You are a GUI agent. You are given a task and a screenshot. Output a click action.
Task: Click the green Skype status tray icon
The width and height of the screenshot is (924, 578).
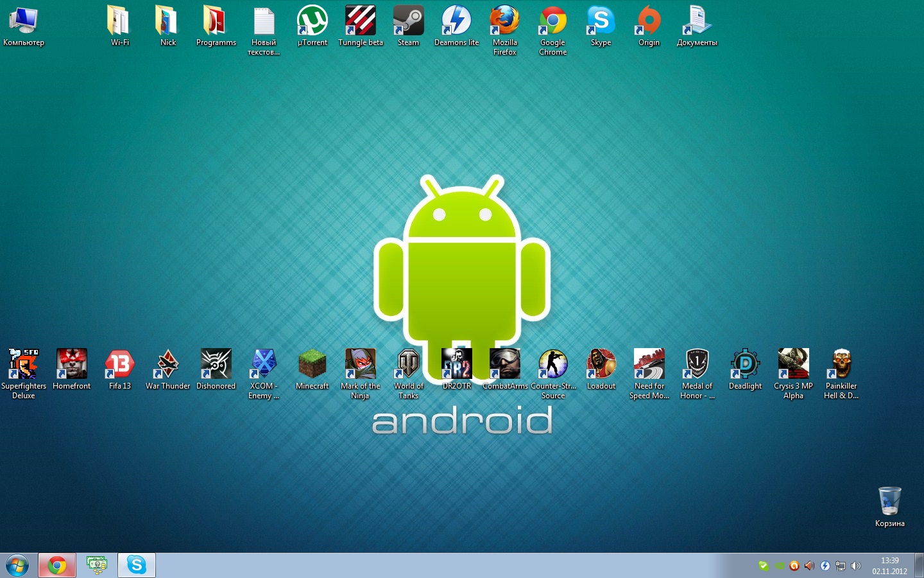pos(764,566)
